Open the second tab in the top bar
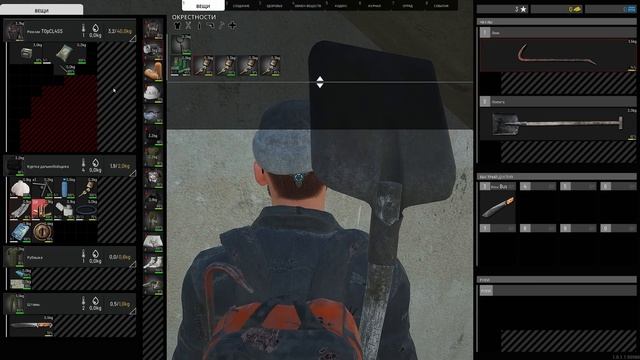Viewport: 640px width, 360px height. pos(241,5)
